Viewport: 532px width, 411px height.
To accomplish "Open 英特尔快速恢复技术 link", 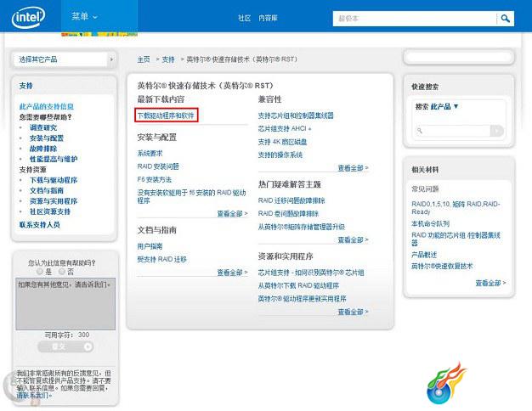I will [x=442, y=266].
